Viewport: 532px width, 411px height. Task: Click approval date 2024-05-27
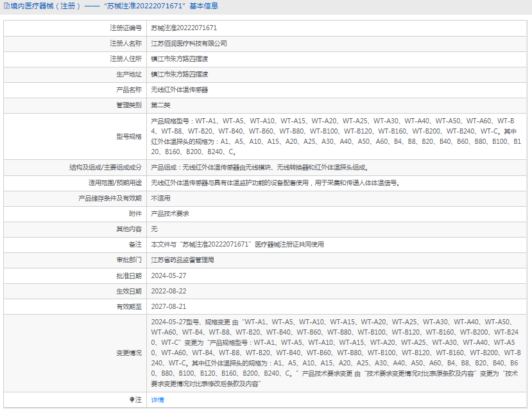[x=169, y=275]
